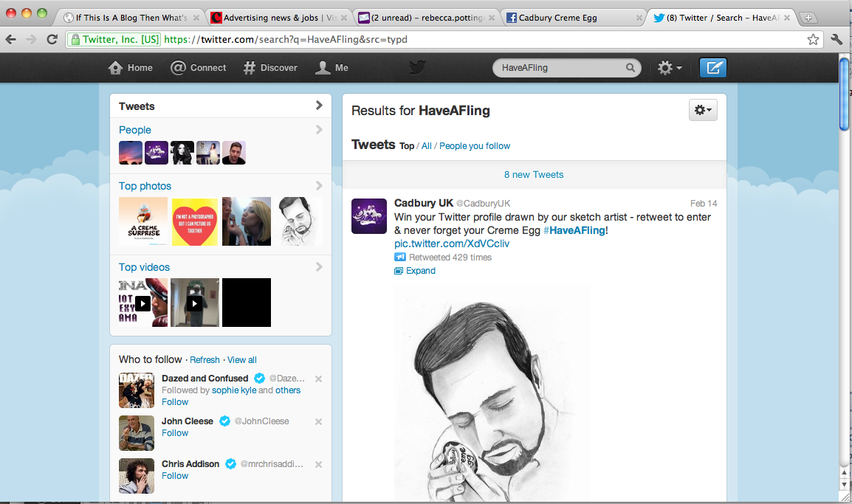The height and width of the screenshot is (504, 852).
Task: Close the Twitter Search tab
Action: tap(787, 18)
